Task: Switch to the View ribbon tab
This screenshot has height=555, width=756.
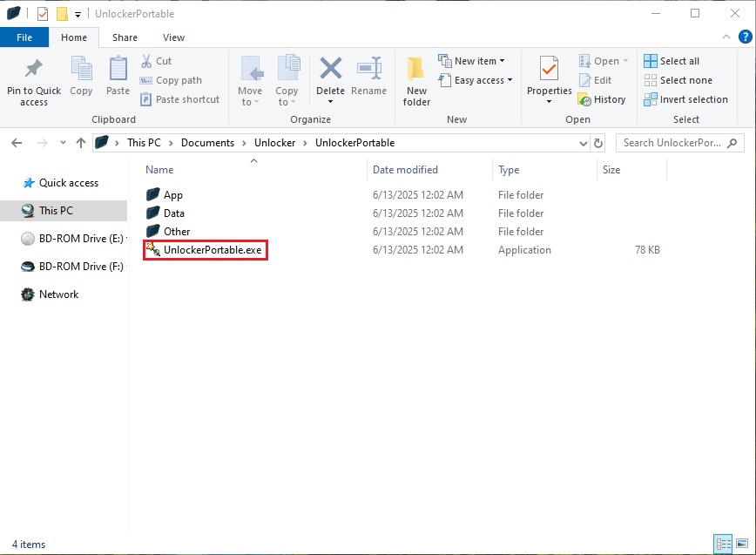Action: click(x=173, y=37)
